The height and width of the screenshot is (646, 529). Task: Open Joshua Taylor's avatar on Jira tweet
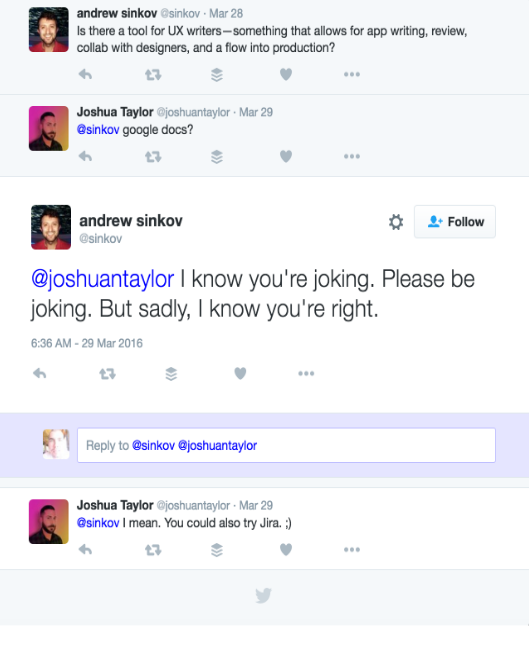49,522
